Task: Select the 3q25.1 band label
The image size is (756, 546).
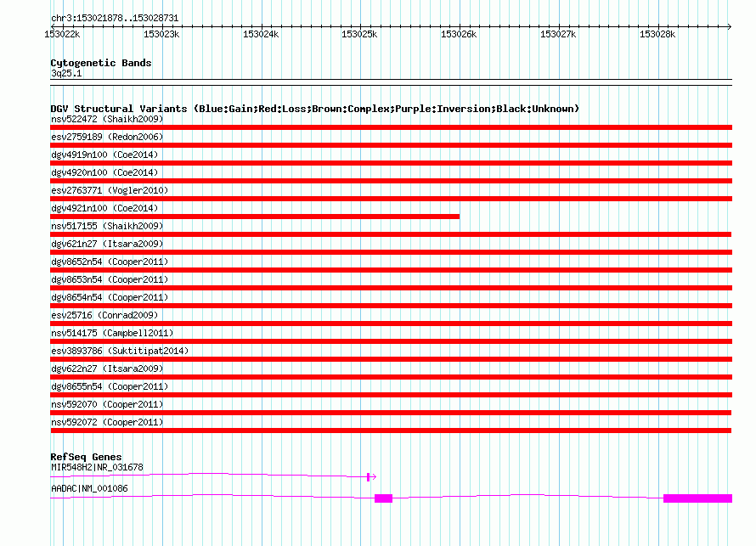Action: click(x=66, y=73)
